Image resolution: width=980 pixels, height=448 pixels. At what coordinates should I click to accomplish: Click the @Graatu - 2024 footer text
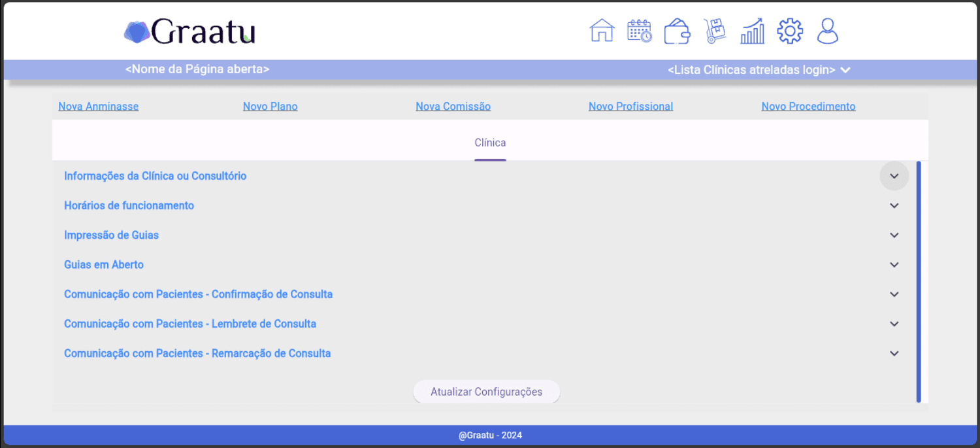[490, 436]
